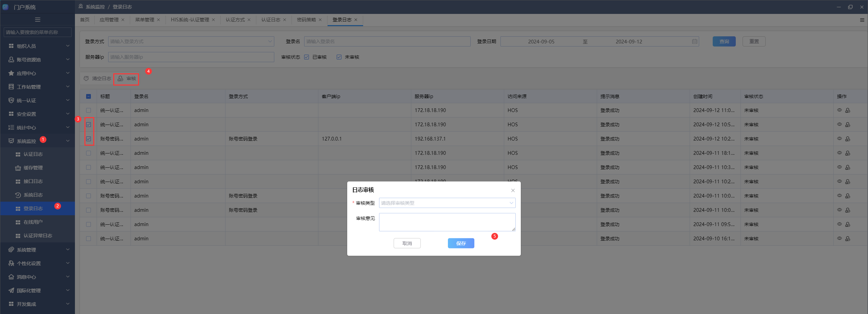Close the 认证方式 tab
Screen dimensions: 868x314
pyautogui.click(x=249, y=20)
